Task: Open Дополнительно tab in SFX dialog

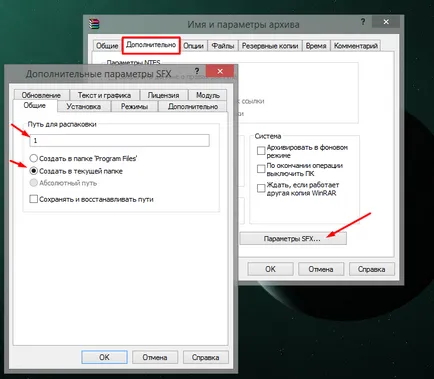Action: click(193, 106)
